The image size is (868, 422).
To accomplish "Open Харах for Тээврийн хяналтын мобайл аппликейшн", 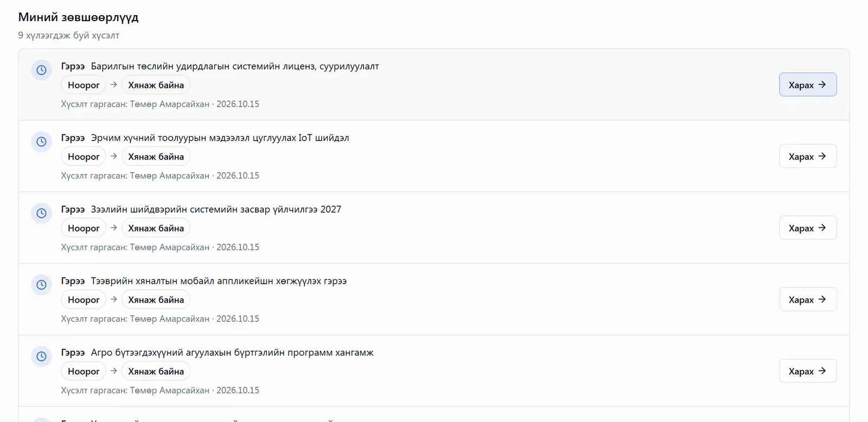I will 808,299.
